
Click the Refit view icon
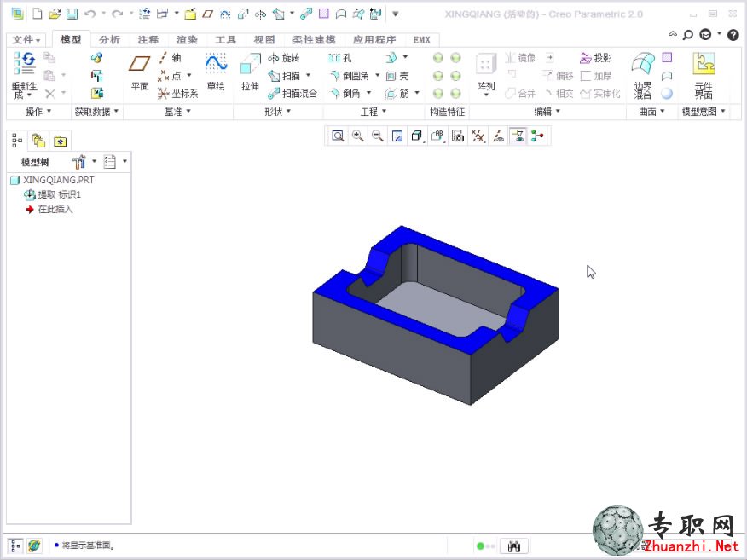pos(338,136)
